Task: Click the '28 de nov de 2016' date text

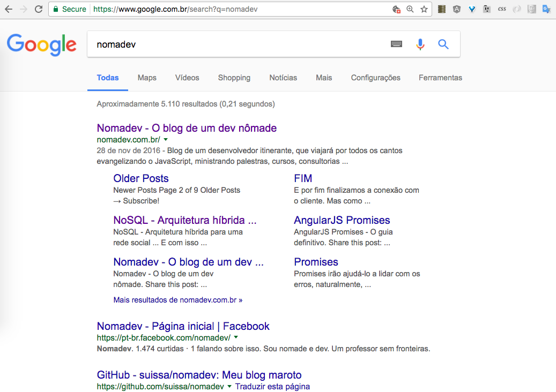Action: coord(128,150)
